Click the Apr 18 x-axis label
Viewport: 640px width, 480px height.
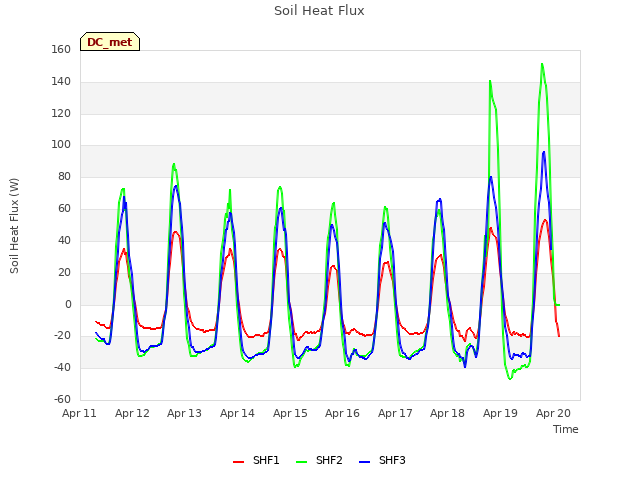(447, 413)
